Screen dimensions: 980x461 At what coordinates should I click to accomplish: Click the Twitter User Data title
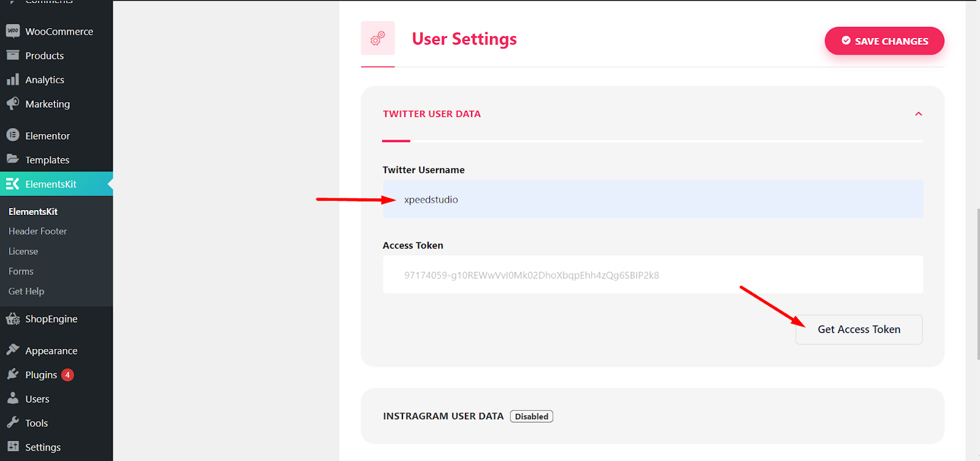(432, 114)
